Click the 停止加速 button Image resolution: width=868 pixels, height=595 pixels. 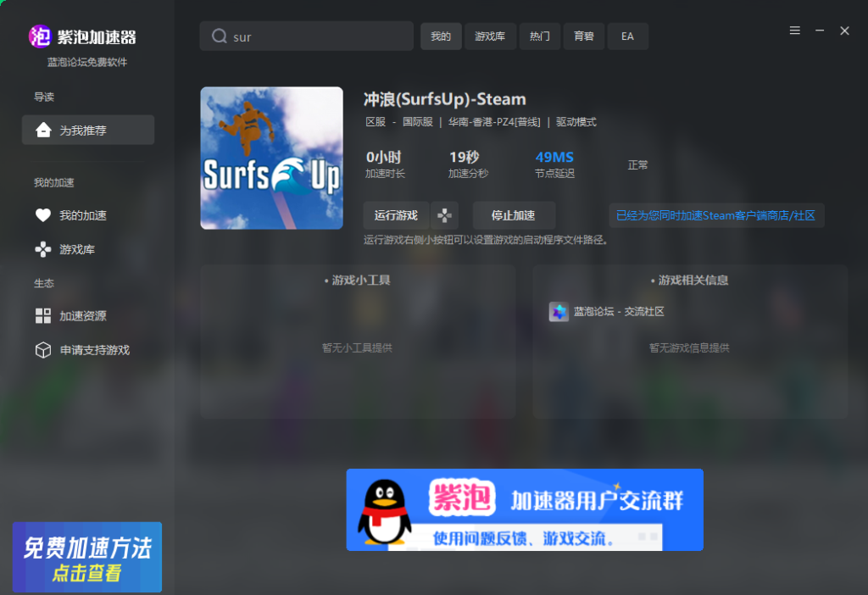[513, 215]
